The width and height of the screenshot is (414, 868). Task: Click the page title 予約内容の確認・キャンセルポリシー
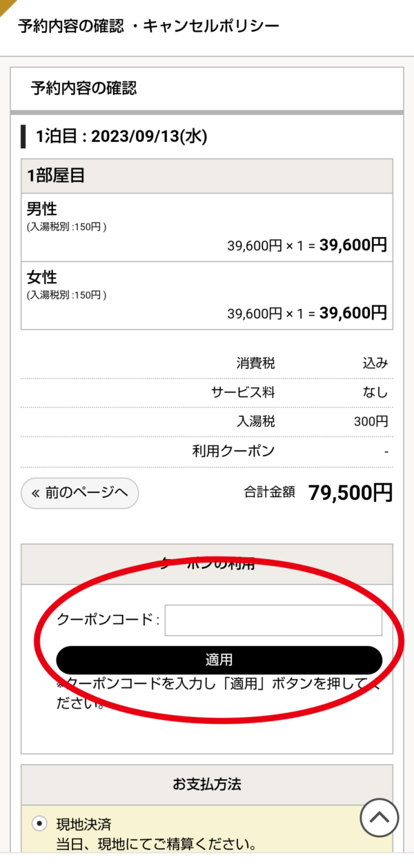pos(148,27)
